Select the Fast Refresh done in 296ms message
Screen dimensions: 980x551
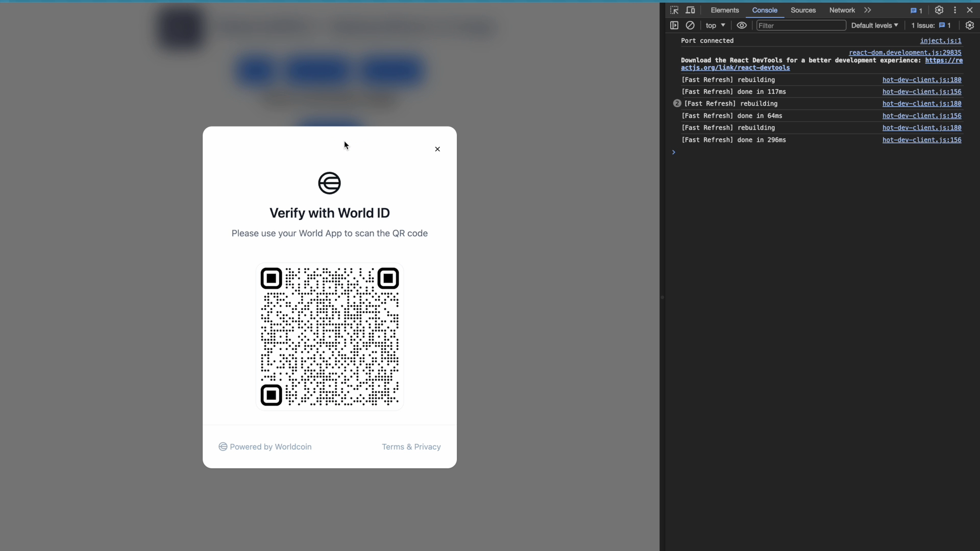tap(733, 140)
